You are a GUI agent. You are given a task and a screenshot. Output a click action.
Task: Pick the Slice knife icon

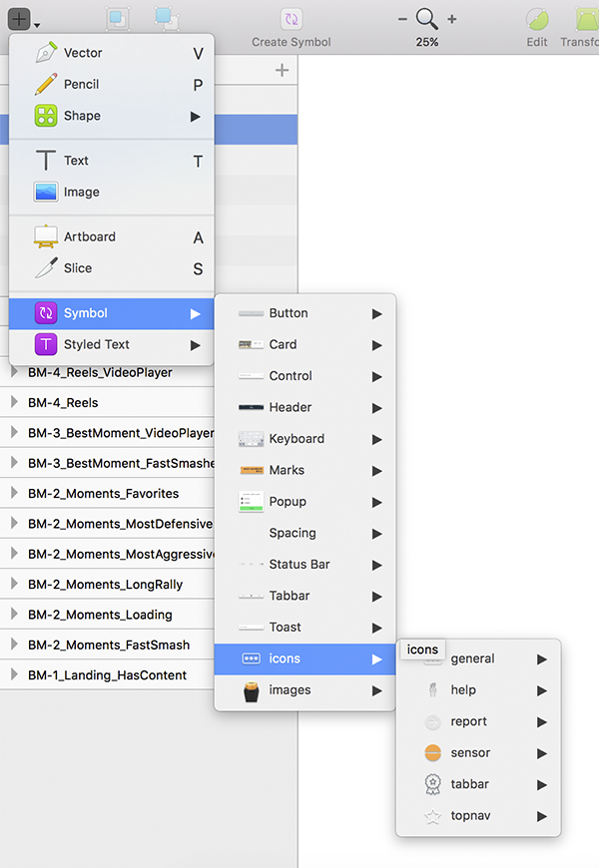tap(46, 268)
